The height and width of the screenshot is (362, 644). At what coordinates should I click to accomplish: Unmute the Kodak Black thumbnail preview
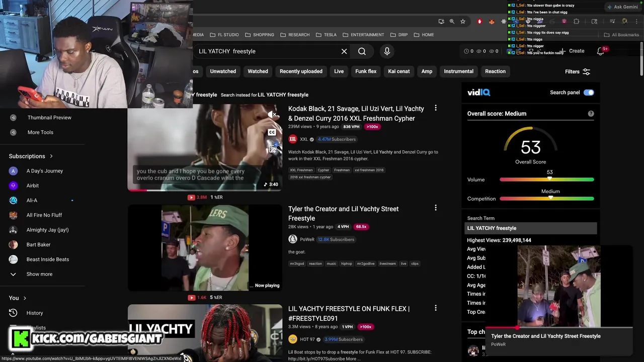click(x=272, y=115)
